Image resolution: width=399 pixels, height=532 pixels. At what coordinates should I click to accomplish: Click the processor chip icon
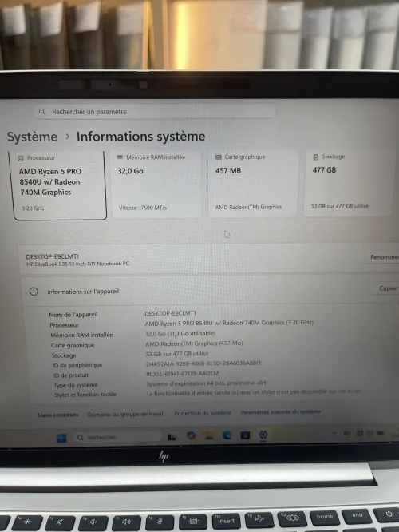click(20, 158)
